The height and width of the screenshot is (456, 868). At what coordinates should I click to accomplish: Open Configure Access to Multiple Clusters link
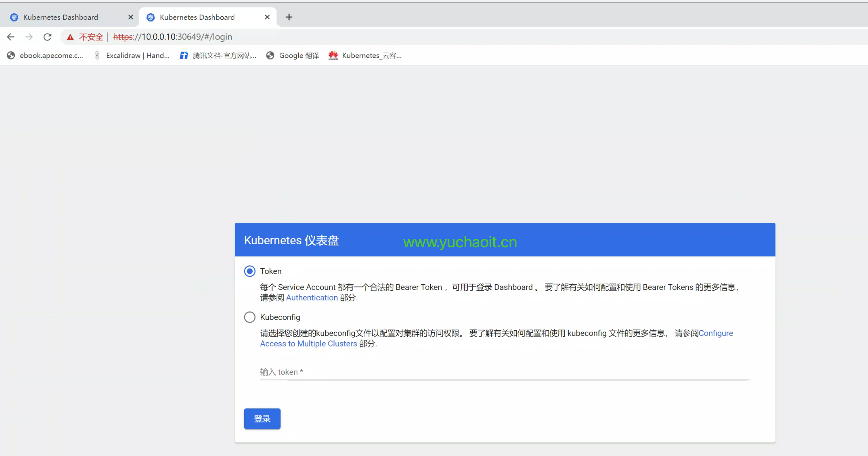pyautogui.click(x=308, y=344)
